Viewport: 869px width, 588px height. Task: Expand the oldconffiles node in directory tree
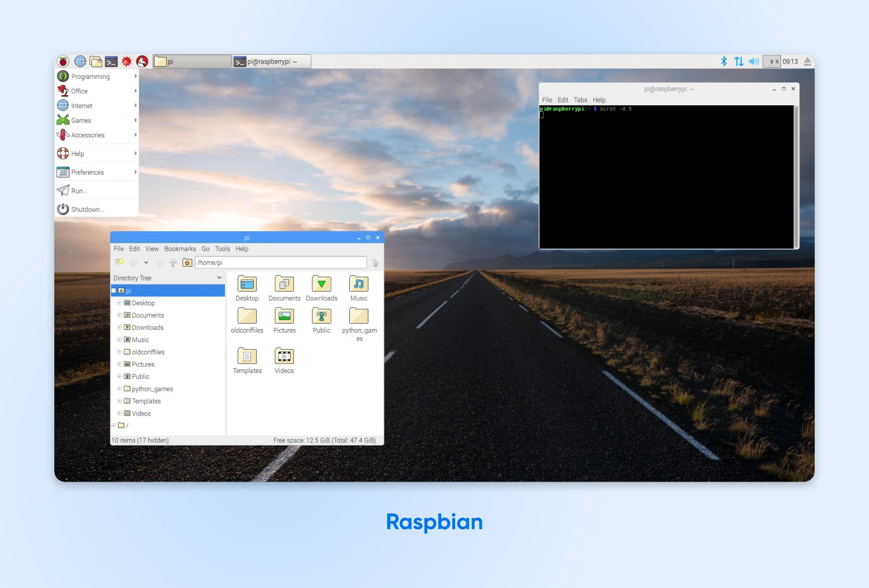119,352
